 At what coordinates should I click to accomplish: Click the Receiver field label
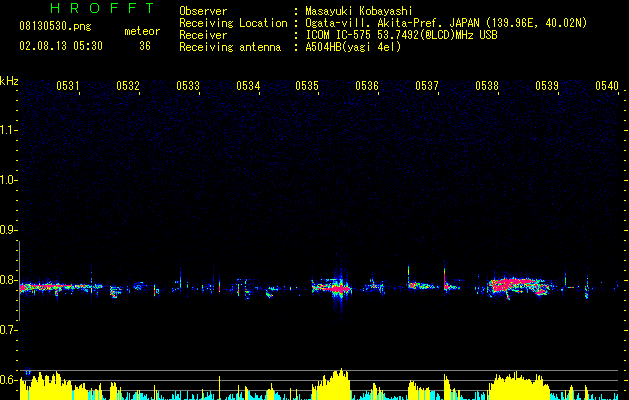203,35
